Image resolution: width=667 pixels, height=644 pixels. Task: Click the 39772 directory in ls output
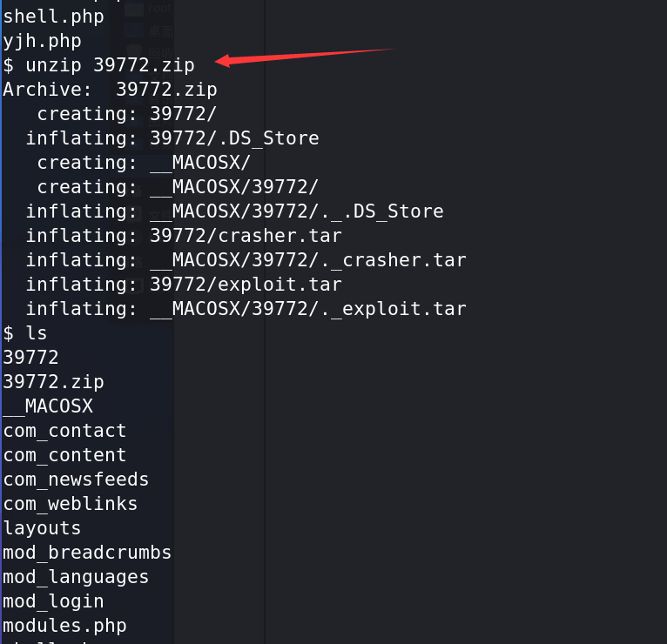pyautogui.click(x=30, y=358)
